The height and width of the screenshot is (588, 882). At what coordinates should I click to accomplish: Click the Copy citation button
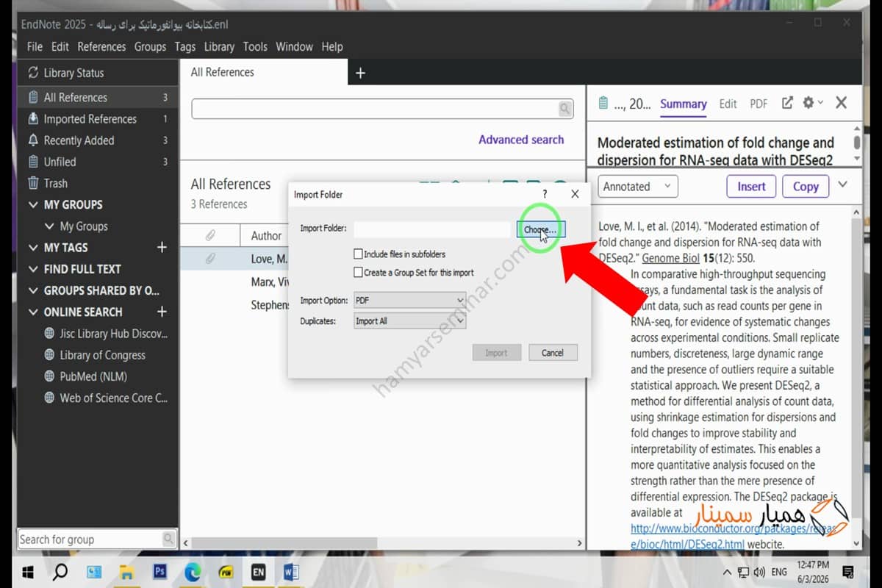806,186
